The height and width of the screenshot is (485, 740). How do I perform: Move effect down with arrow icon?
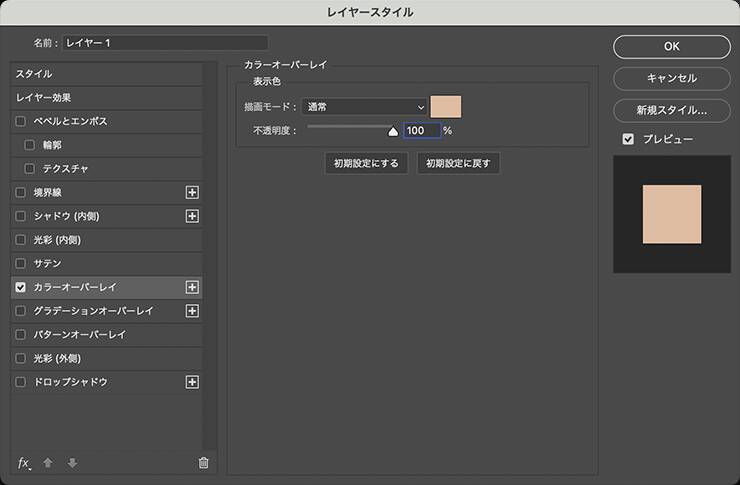coord(71,462)
